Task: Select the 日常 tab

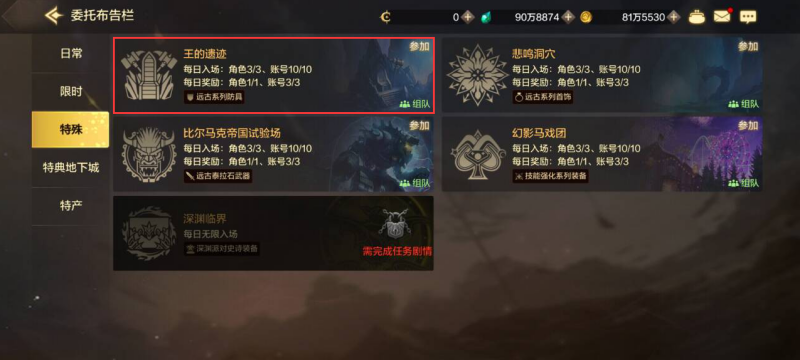Action: coord(71,54)
